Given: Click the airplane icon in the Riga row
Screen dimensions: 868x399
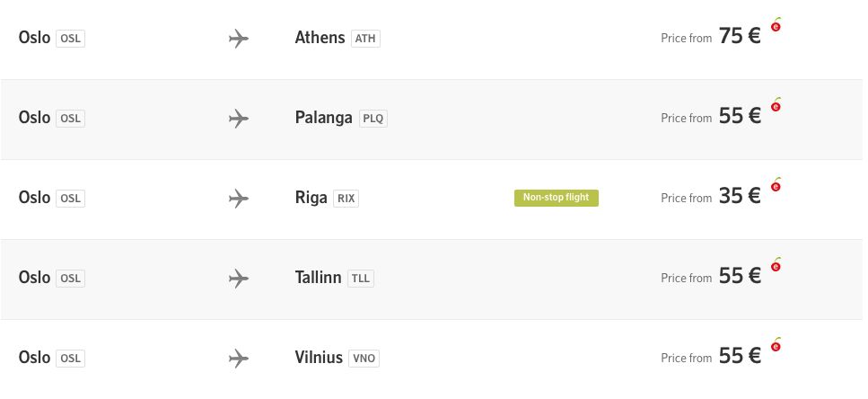Looking at the screenshot, I should click(239, 199).
